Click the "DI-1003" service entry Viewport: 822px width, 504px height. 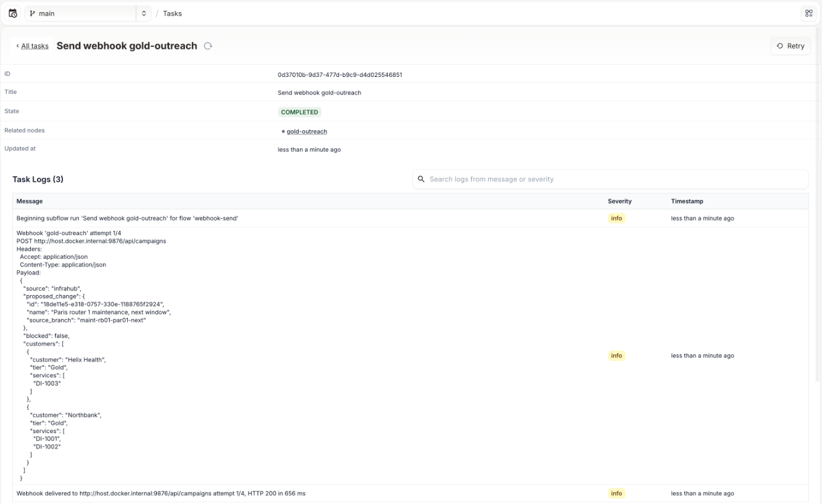point(47,383)
